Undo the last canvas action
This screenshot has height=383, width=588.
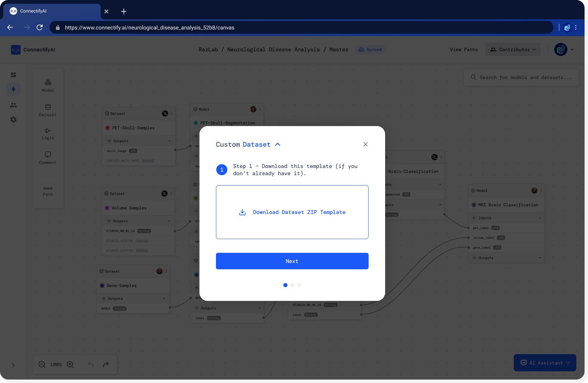(91, 364)
